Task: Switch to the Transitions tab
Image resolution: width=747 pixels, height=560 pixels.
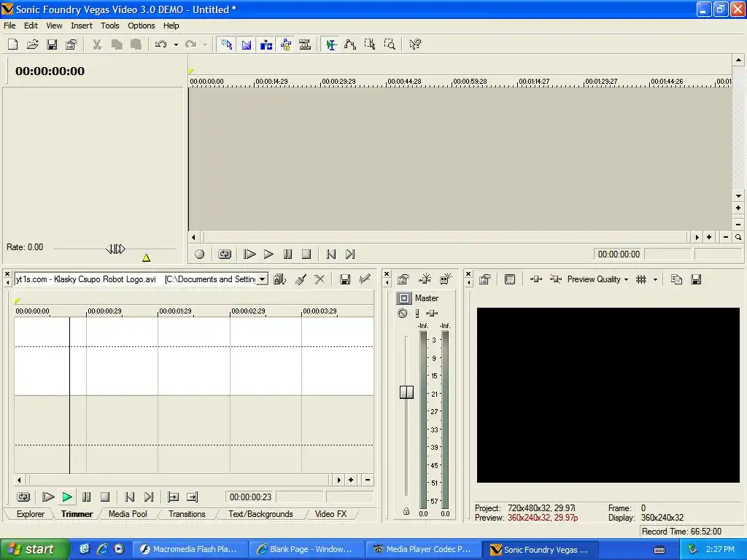Action: point(187,514)
